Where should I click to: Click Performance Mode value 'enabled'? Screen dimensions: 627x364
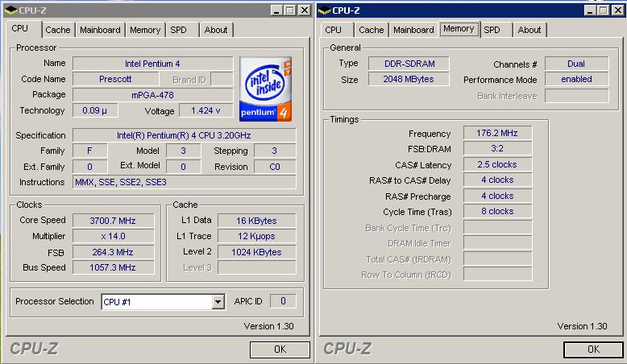pyautogui.click(x=576, y=79)
